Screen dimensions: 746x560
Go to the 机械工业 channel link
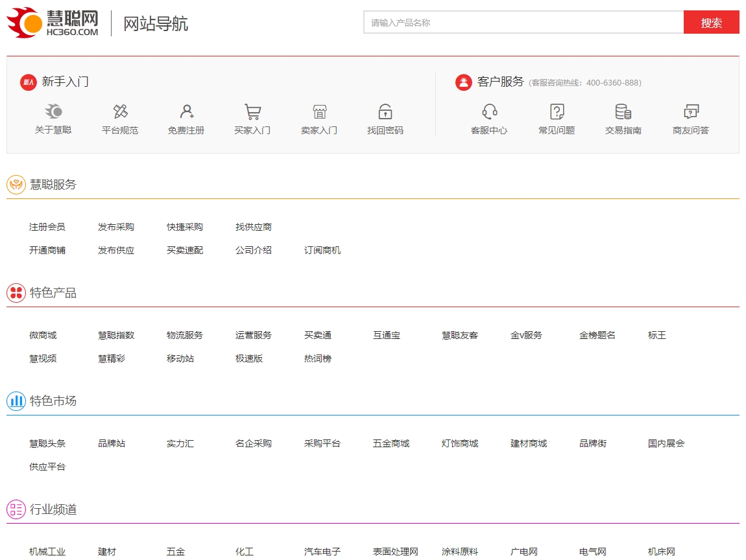tap(47, 552)
